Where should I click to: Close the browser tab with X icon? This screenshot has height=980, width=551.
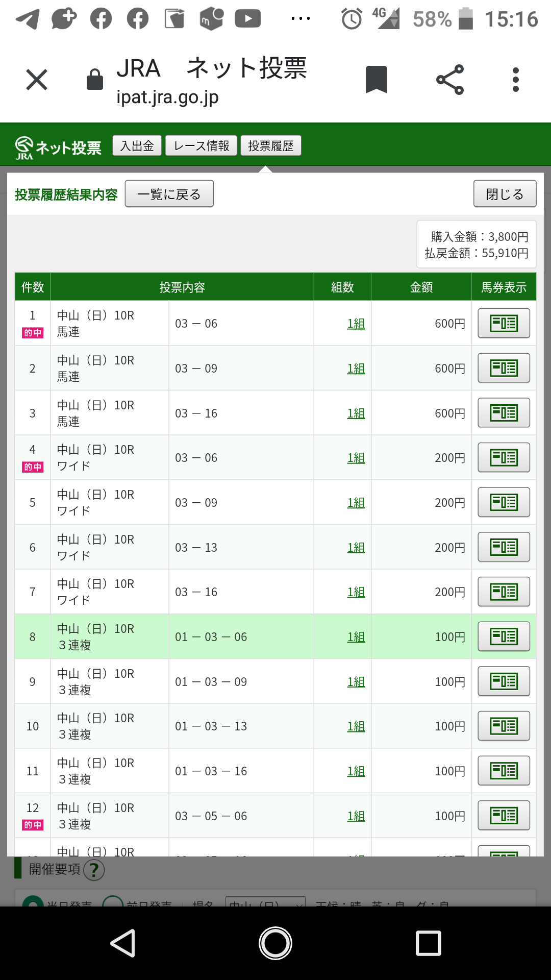37,80
